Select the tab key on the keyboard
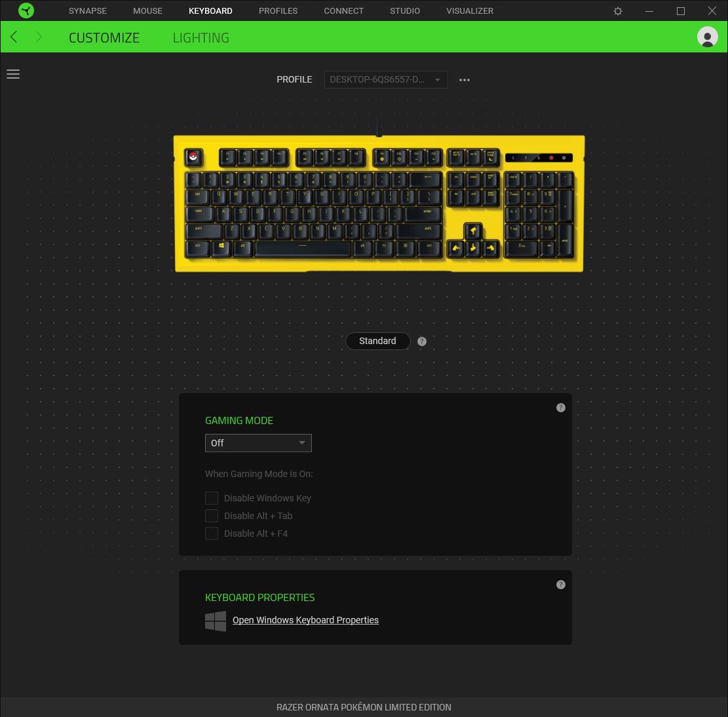The width and height of the screenshot is (728, 717). 198,196
